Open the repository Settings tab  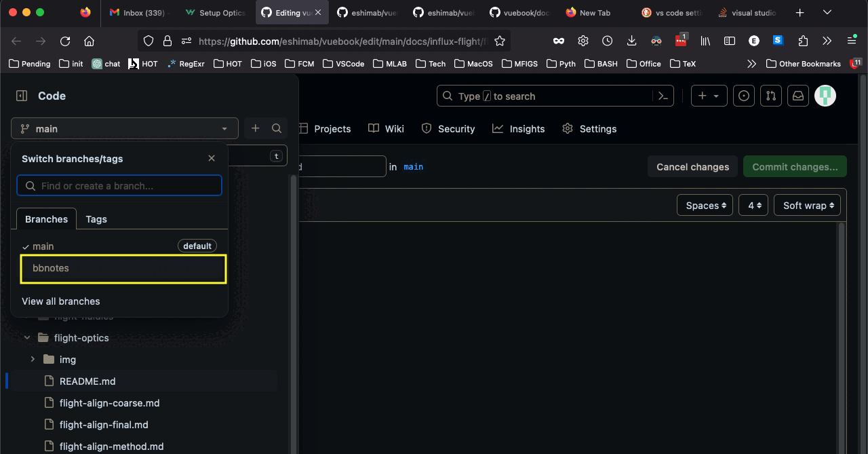pyautogui.click(x=589, y=129)
